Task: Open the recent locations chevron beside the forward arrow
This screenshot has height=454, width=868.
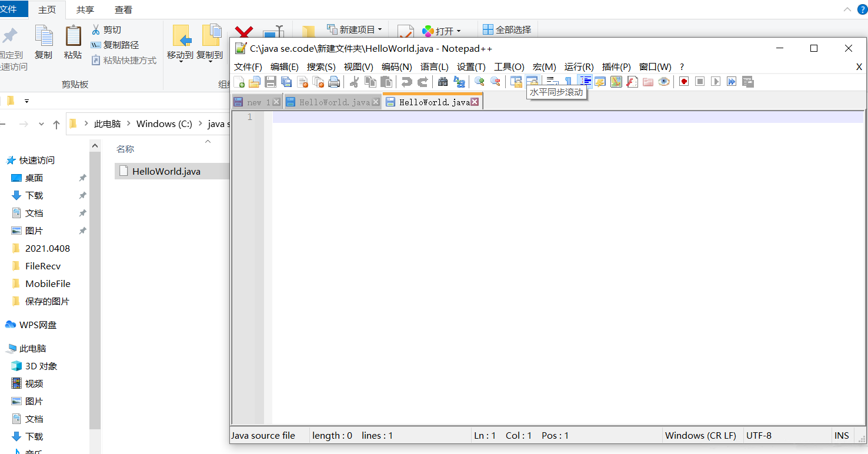Action: 41,124
